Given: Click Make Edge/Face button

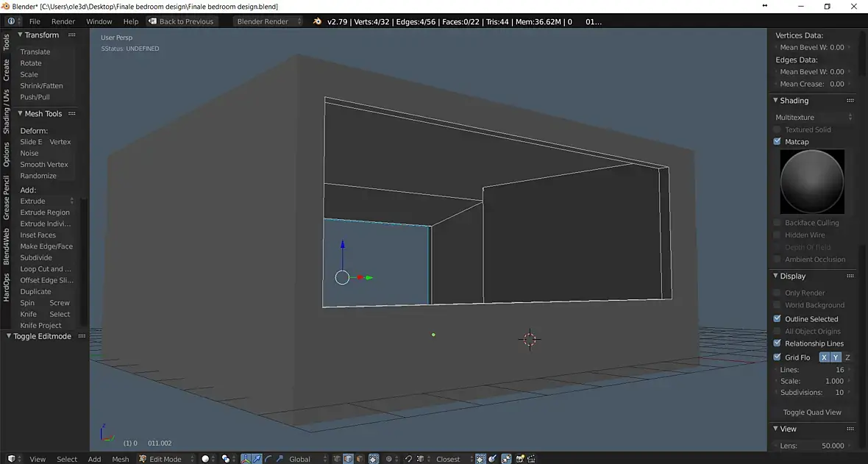Looking at the screenshot, I should point(46,246).
